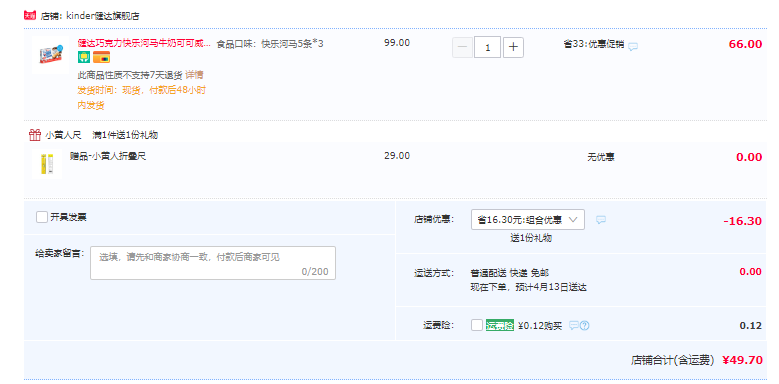
Task: Click the 赠品-小黄人折叠尺 gift name
Action: tap(108, 156)
